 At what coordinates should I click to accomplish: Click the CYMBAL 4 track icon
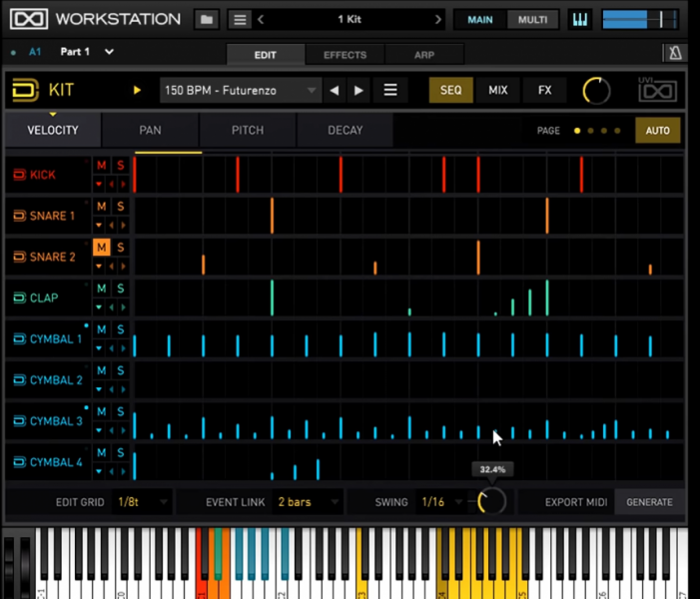(x=19, y=462)
